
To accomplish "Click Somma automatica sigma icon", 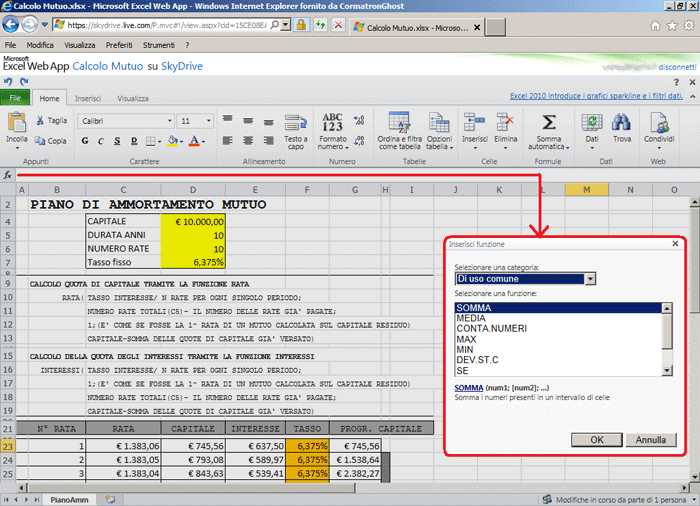I will tap(549, 122).
